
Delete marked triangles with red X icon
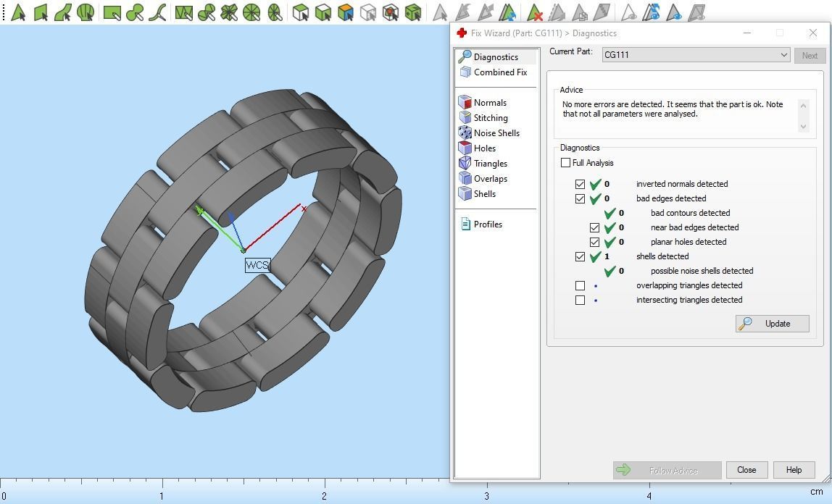(x=534, y=12)
